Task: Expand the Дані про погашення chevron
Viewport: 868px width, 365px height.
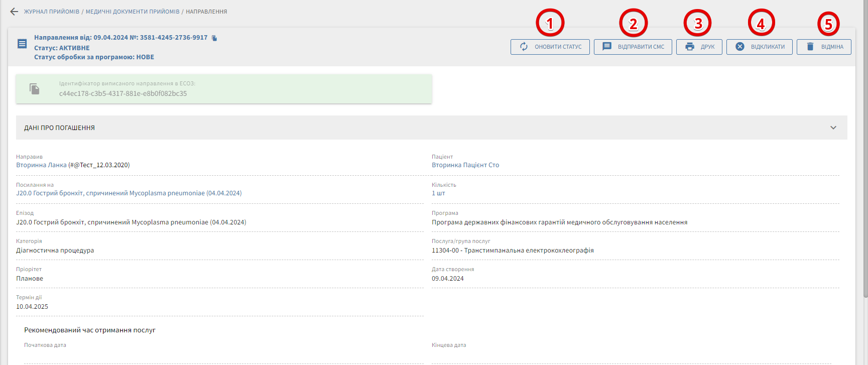Action: [x=833, y=128]
